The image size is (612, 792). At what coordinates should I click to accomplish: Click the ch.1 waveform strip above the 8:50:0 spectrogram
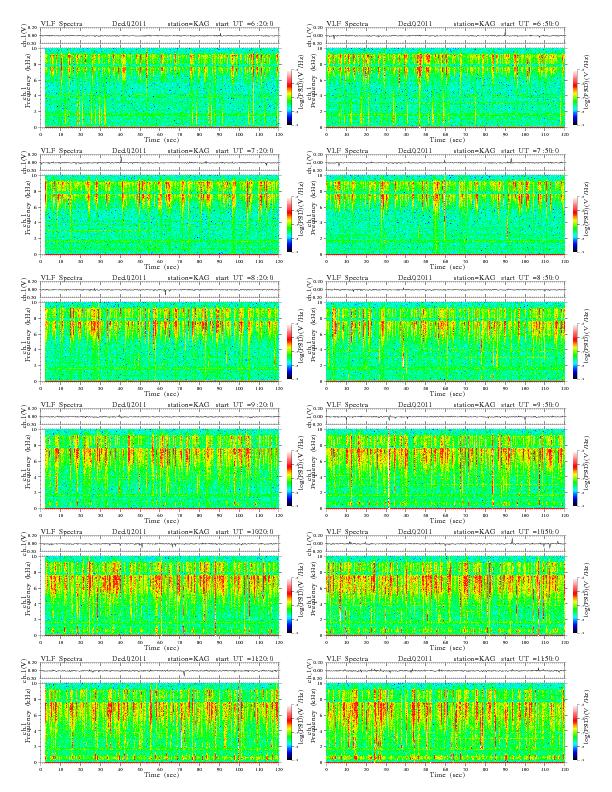(445, 290)
